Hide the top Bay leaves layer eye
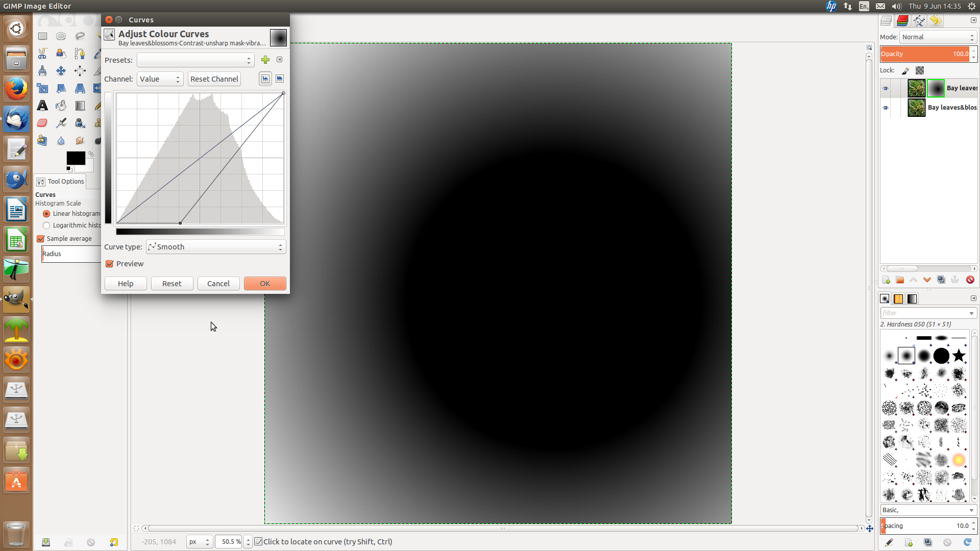Viewport: 980px width, 551px height. click(x=886, y=88)
